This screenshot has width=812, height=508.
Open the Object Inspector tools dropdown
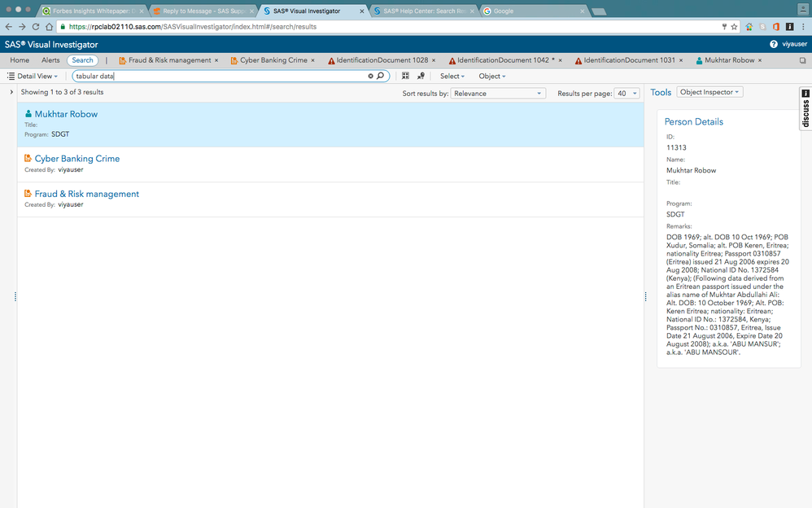point(709,92)
